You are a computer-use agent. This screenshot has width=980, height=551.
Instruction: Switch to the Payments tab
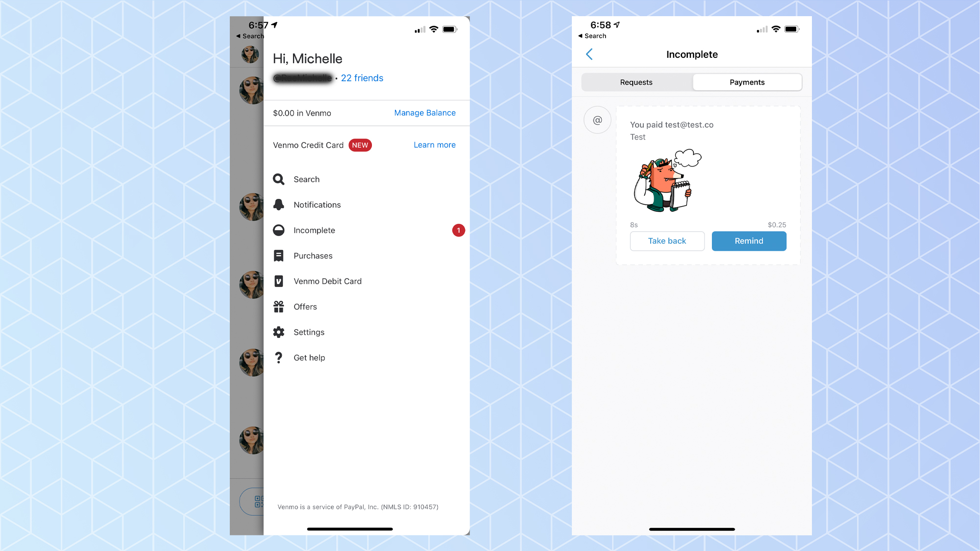click(746, 82)
